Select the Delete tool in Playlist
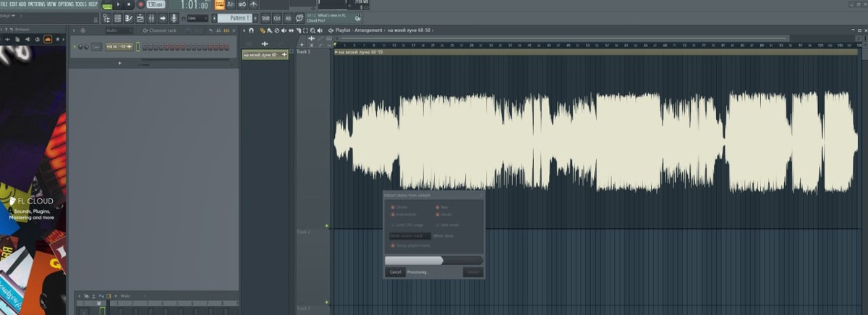Image resolution: width=868 pixels, height=315 pixels. (276, 30)
